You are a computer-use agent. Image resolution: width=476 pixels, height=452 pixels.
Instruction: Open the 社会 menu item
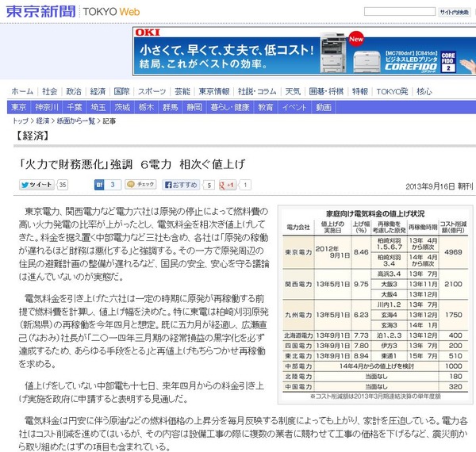(x=49, y=91)
